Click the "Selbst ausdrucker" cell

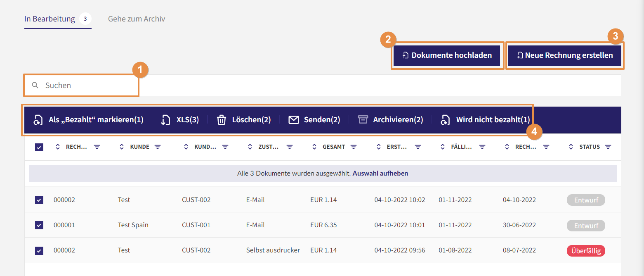[x=273, y=250]
